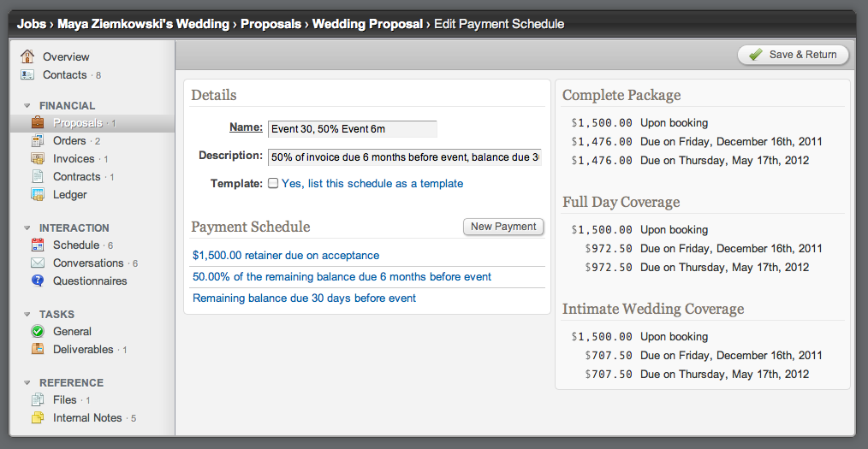Viewport: 868px width, 449px height.
Task: Click the New Payment button
Action: (x=503, y=227)
